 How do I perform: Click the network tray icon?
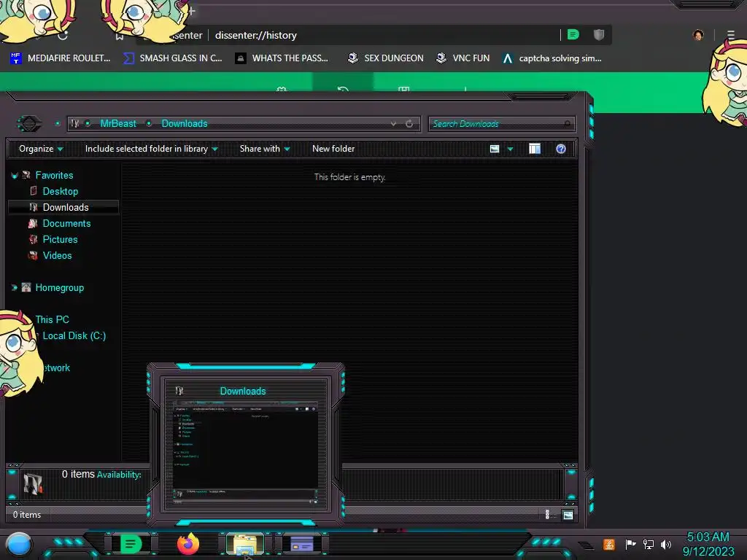[x=649, y=544]
